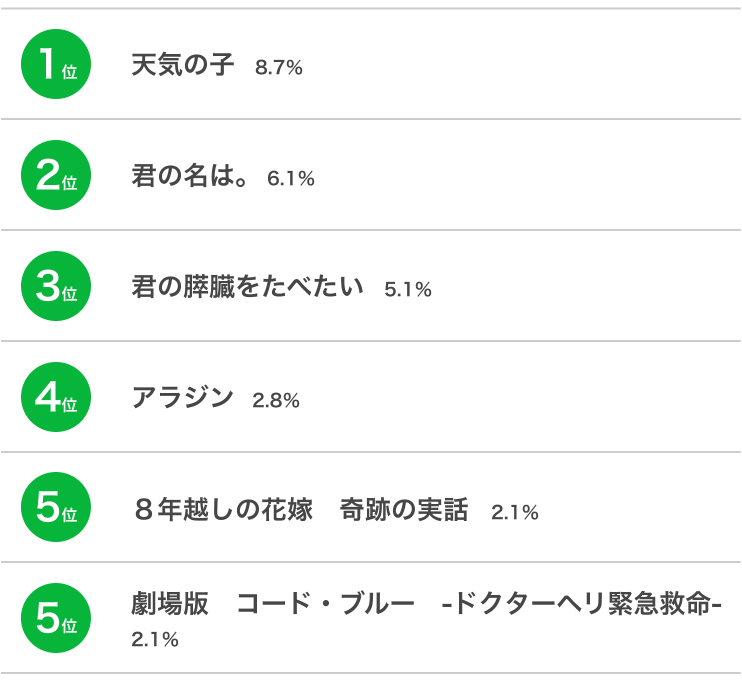This screenshot has width=742, height=681.
Task: Click the 5位 badge beside ８年越しの花嫁
Action: pos(56,509)
